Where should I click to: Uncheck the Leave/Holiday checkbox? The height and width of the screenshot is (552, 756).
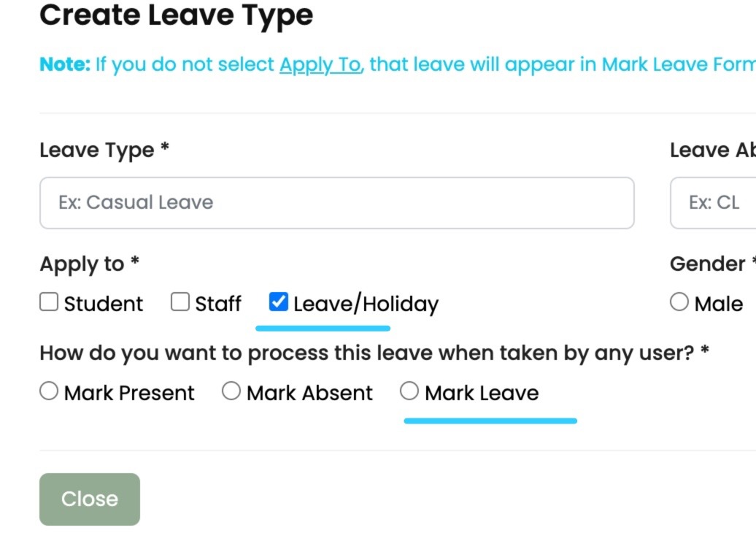(x=278, y=302)
